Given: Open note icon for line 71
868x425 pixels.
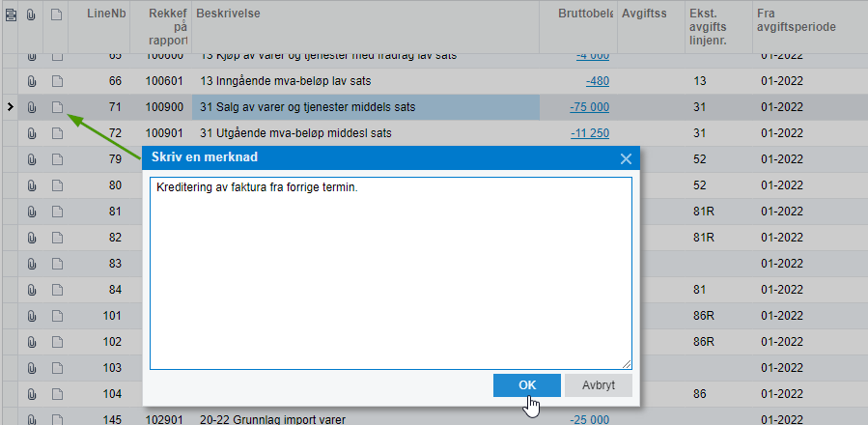Looking at the screenshot, I should pos(57,107).
